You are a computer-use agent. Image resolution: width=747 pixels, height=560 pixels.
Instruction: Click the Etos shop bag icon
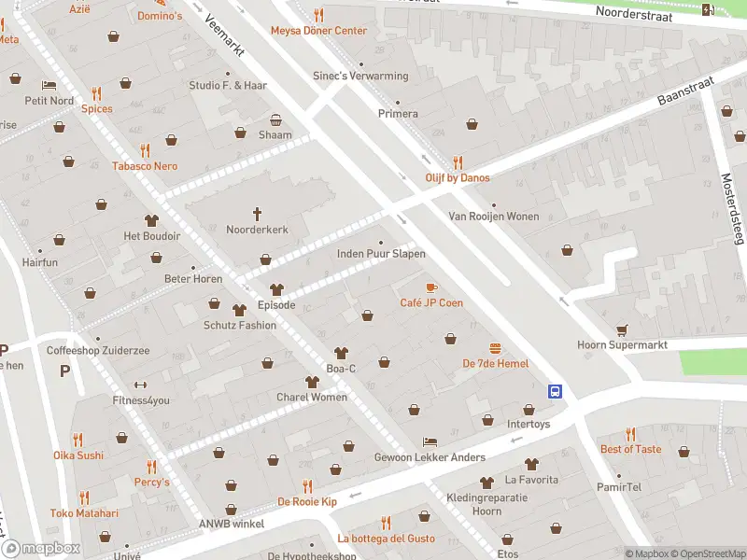[507, 539]
